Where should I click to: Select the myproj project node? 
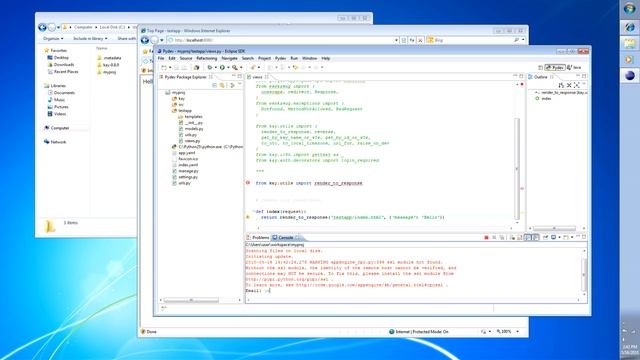coord(176,93)
